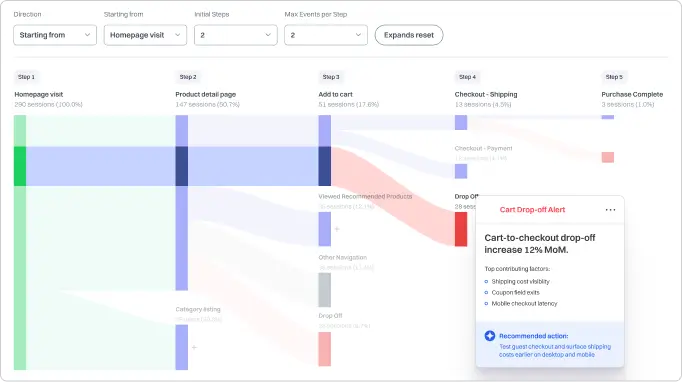Image resolution: width=682 pixels, height=382 pixels.
Task: Click the Viewed Recommended Products bar
Action: (x=324, y=229)
